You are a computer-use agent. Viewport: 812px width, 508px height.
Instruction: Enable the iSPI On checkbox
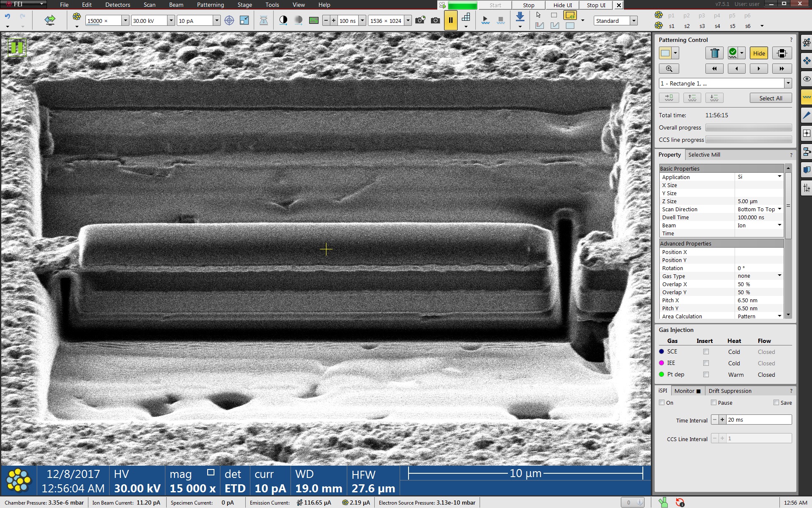662,403
